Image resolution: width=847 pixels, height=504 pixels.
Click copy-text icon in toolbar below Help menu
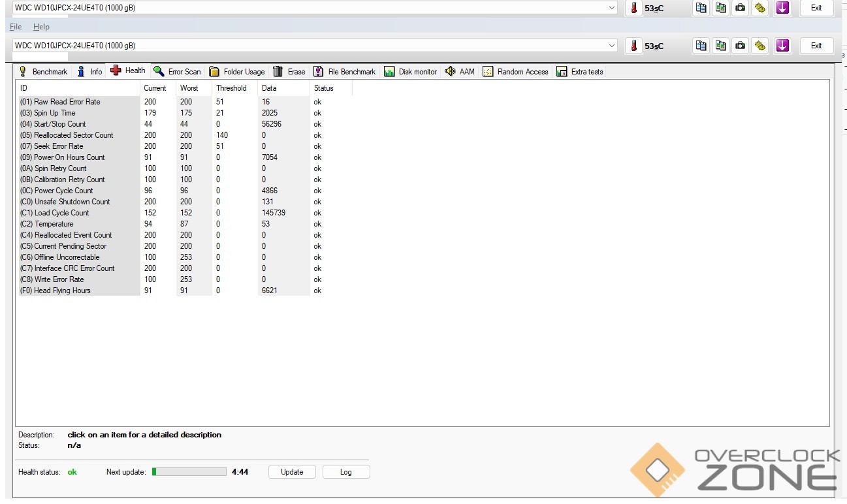[701, 46]
